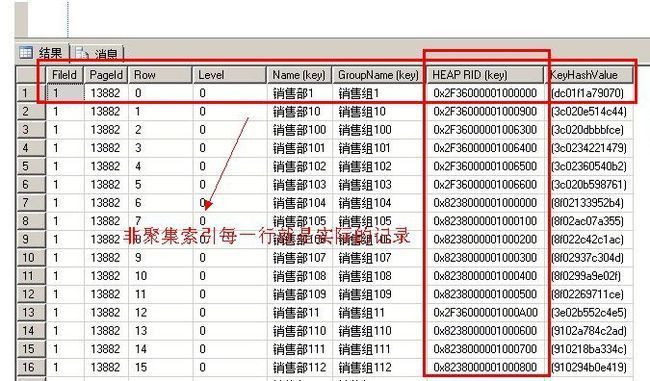Select row header number 13
Image resolution: width=650 pixels, height=381 pixels.
31,312
